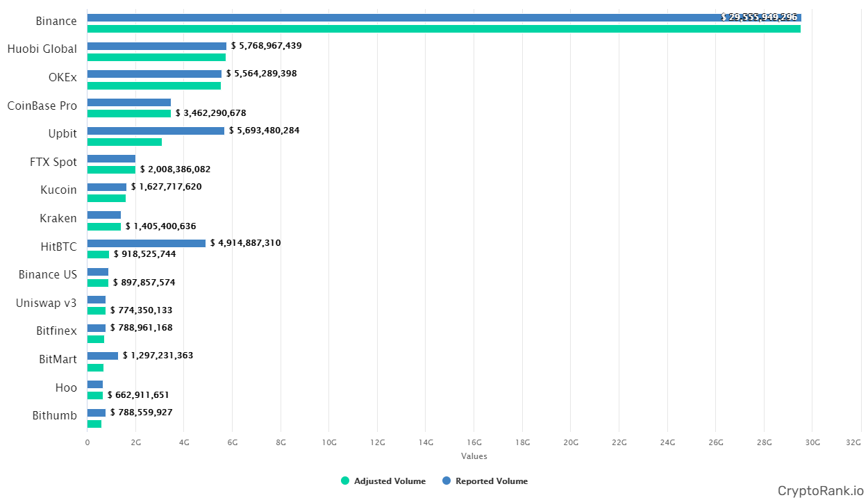Toggle the Reported Volume legend item
Screen dimensions: 868x500
485,481
